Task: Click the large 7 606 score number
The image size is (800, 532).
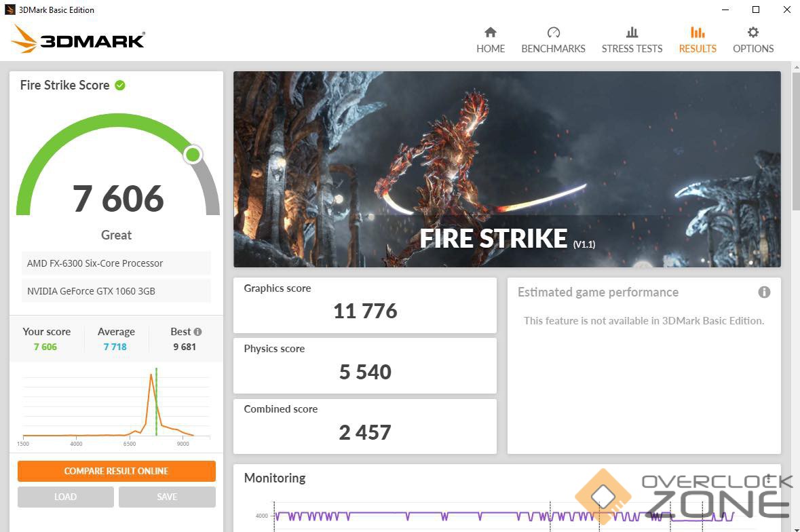Action: (x=118, y=198)
